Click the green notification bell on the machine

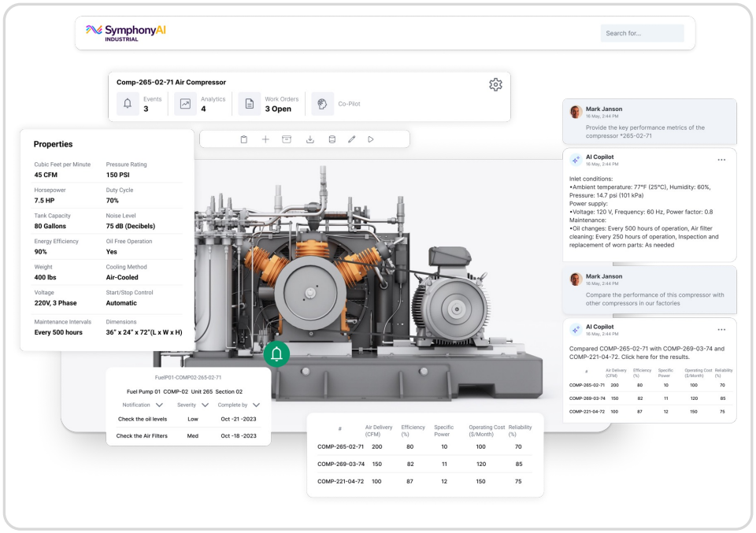click(277, 354)
